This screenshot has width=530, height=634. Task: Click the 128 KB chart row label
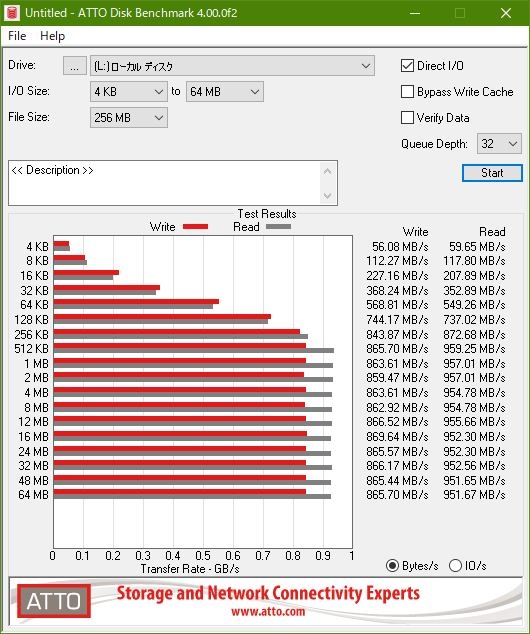tap(32, 320)
